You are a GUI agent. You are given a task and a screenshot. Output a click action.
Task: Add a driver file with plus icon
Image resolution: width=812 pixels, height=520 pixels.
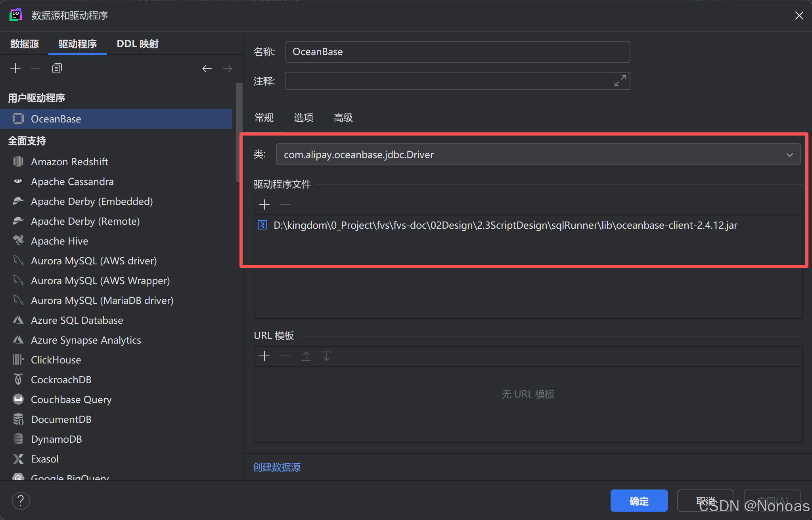coord(264,205)
